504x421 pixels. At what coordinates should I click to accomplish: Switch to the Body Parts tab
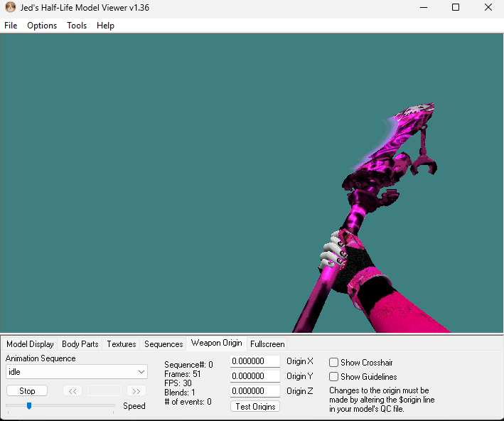[x=80, y=344]
